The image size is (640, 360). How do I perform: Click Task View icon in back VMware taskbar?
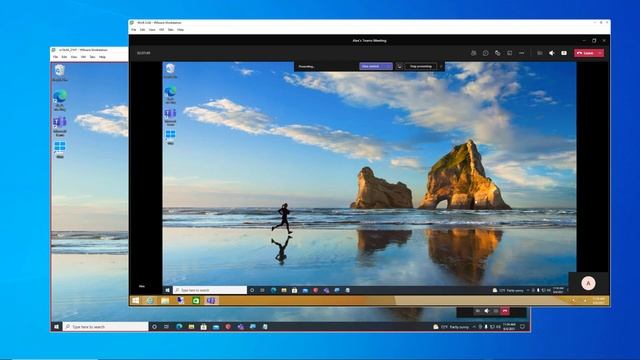pyautogui.click(x=167, y=327)
